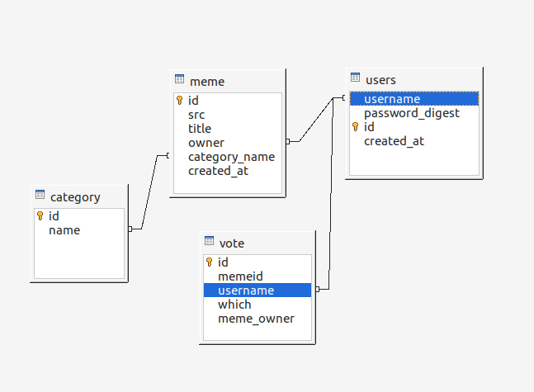Select id field in users table
Screen dimensions: 534x392
coord(414,127)
